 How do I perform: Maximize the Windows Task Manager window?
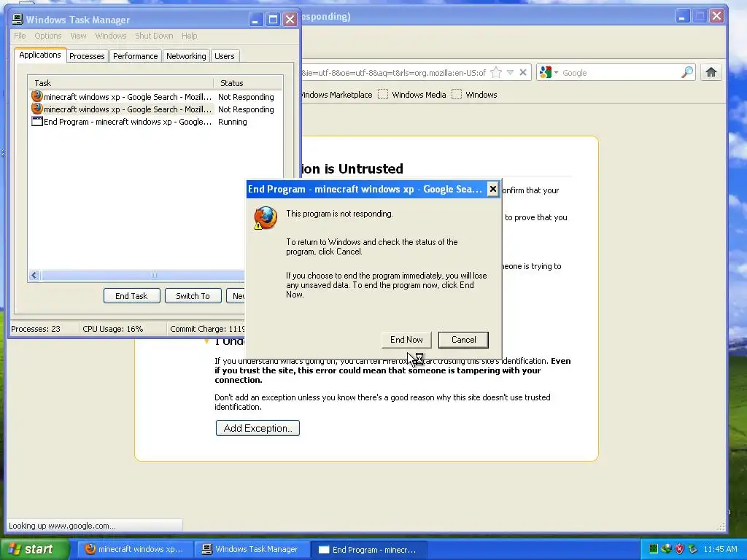coord(273,20)
